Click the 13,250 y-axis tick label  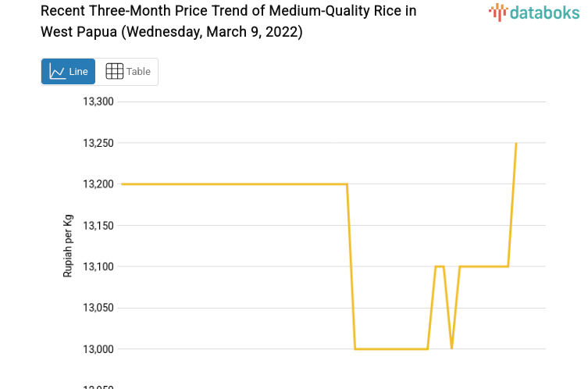click(98, 143)
